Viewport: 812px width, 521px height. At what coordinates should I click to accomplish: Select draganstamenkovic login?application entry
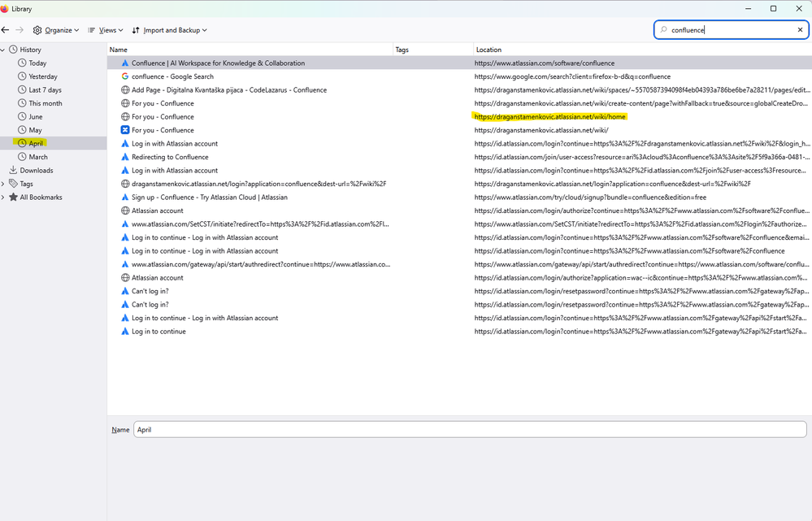459,184
